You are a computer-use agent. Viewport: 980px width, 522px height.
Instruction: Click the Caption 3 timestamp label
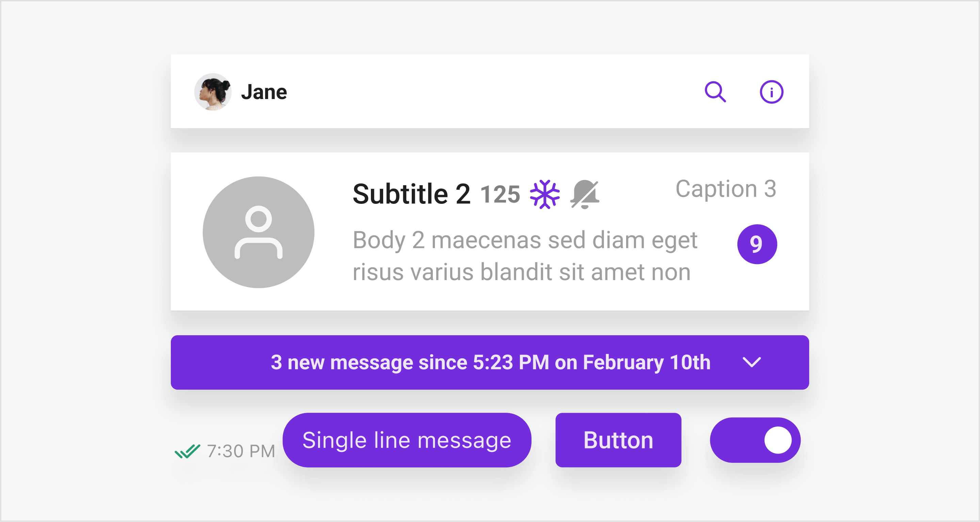click(x=726, y=189)
